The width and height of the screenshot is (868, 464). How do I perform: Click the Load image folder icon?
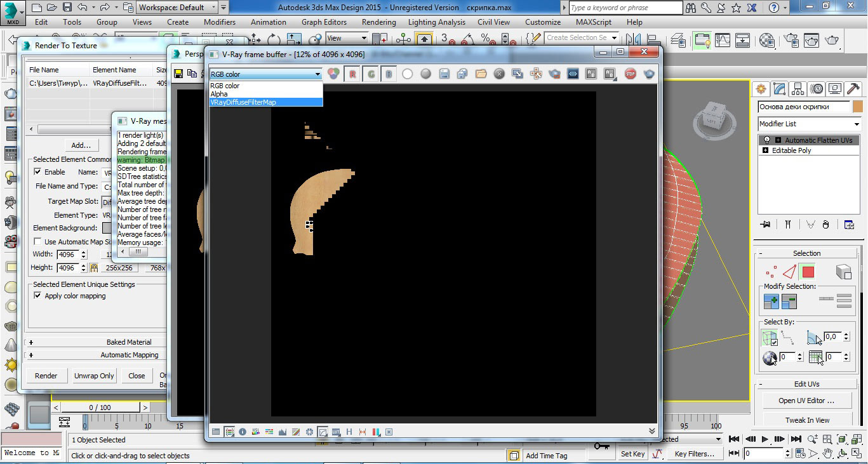[481, 74]
